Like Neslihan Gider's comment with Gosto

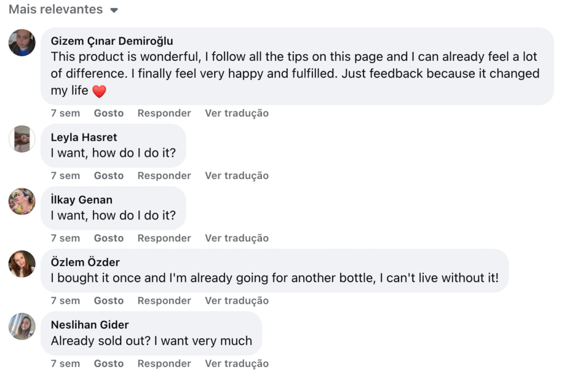click(109, 364)
